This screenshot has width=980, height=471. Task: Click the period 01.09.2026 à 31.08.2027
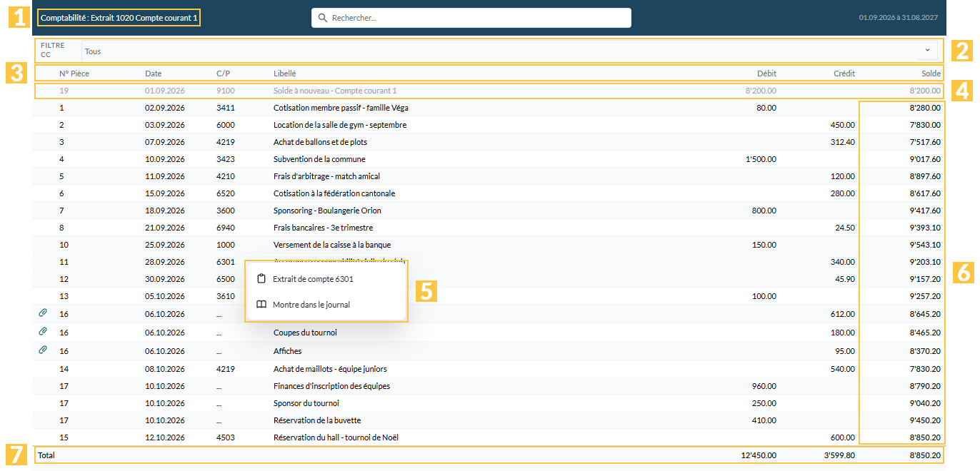899,18
